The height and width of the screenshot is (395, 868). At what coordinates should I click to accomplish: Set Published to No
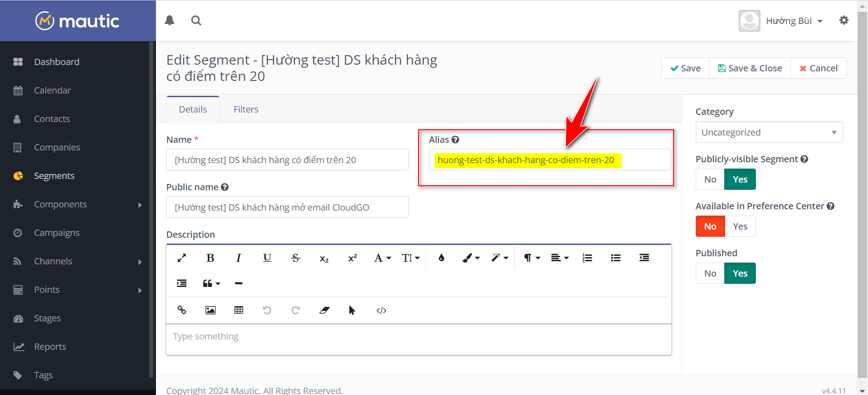pyautogui.click(x=710, y=273)
